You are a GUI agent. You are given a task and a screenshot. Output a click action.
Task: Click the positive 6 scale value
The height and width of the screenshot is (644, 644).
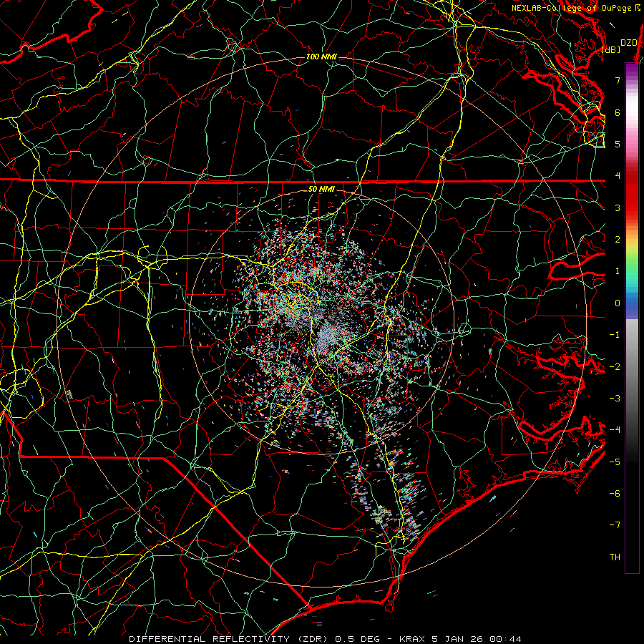[x=618, y=112]
